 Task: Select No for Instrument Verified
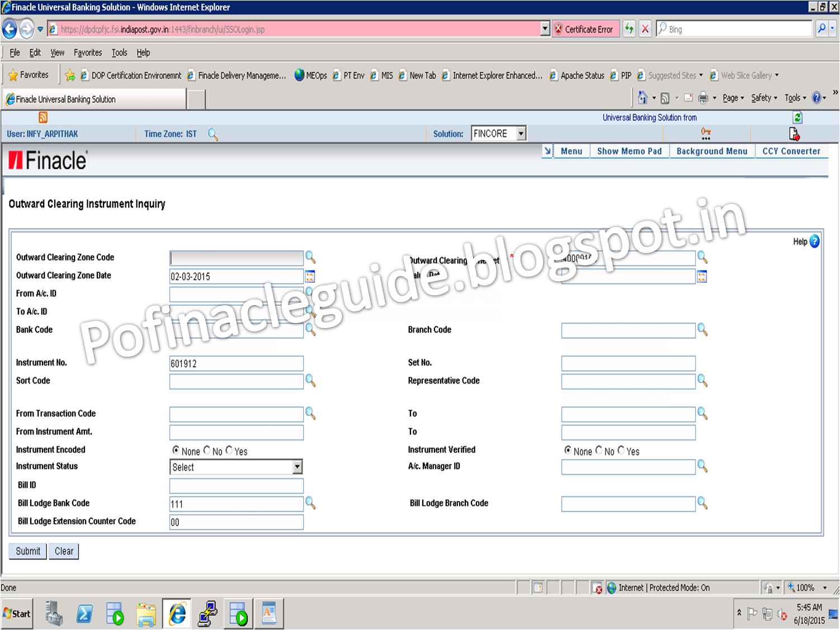[x=599, y=450]
